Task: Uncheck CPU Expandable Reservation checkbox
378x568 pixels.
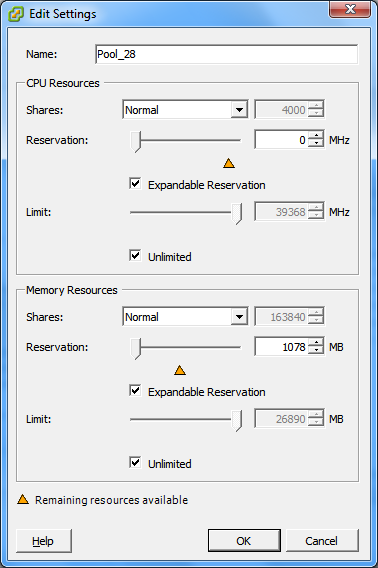Action: (135, 183)
